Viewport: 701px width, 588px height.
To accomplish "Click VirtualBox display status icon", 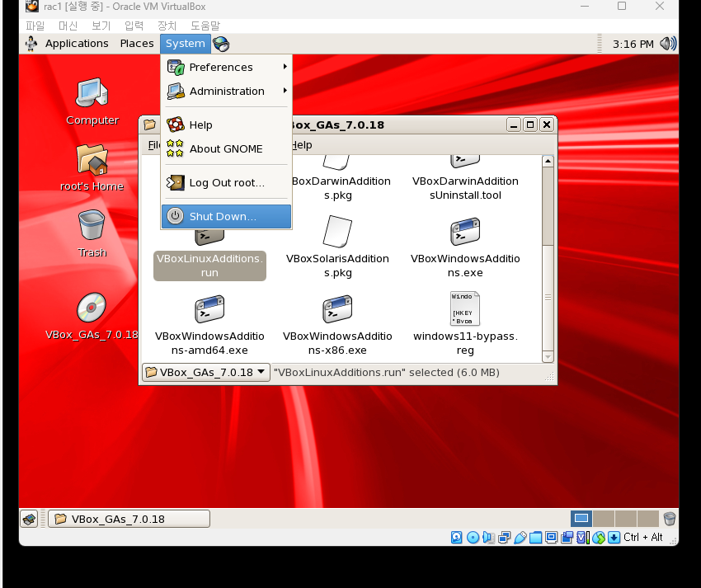I will click(551, 537).
